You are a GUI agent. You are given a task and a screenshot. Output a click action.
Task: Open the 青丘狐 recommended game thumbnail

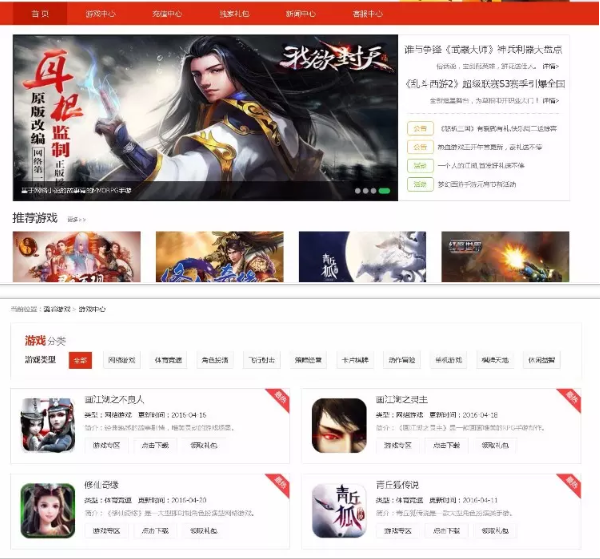point(362,257)
